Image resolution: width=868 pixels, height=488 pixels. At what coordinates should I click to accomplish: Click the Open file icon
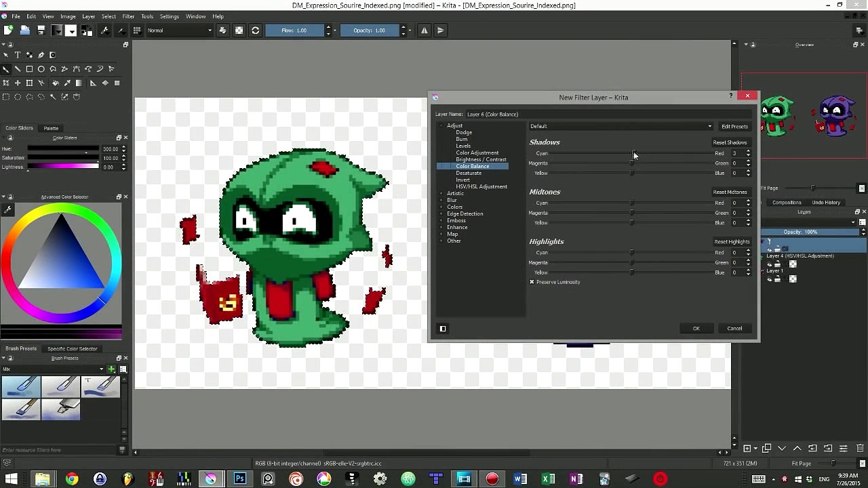pyautogui.click(x=24, y=30)
